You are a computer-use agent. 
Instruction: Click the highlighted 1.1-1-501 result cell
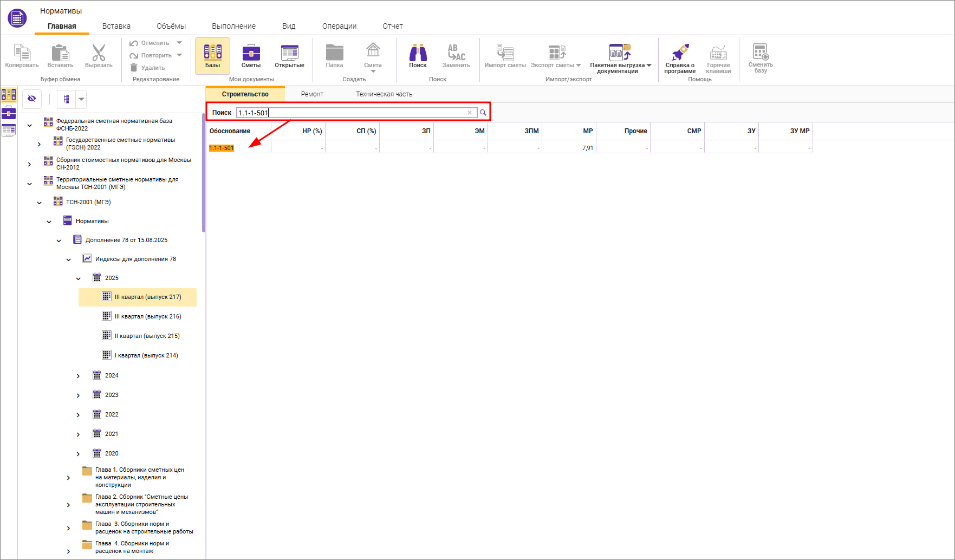click(x=222, y=148)
